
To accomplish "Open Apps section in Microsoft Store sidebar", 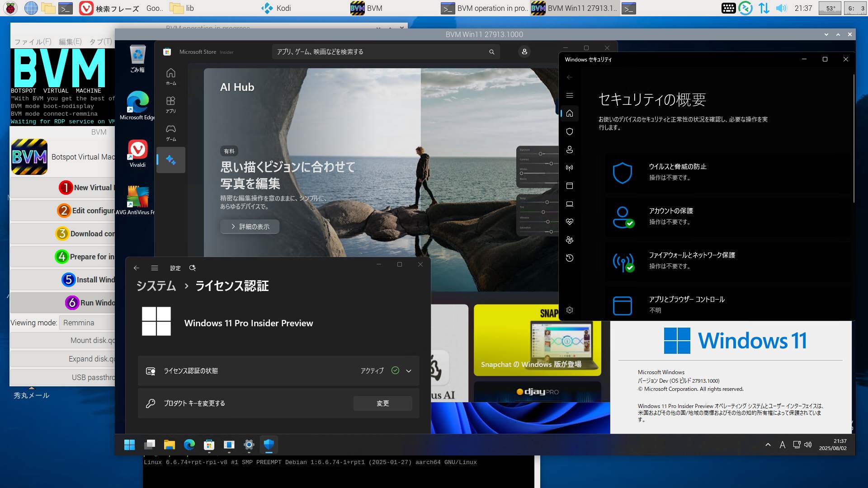I will (x=171, y=104).
